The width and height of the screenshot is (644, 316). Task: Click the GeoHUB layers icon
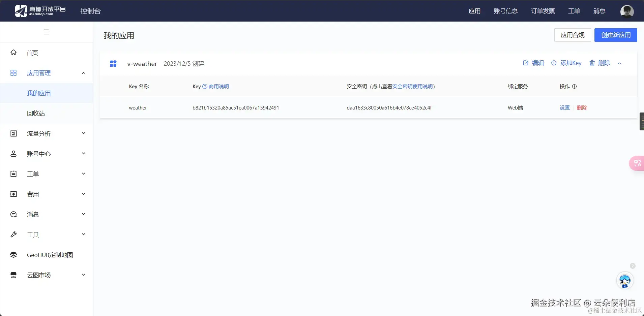tap(13, 255)
